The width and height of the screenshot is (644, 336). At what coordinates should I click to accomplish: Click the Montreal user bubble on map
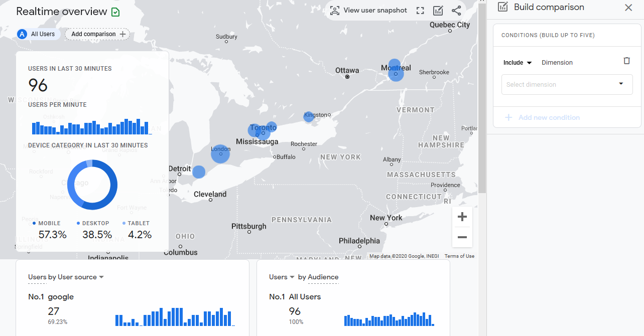pyautogui.click(x=396, y=71)
